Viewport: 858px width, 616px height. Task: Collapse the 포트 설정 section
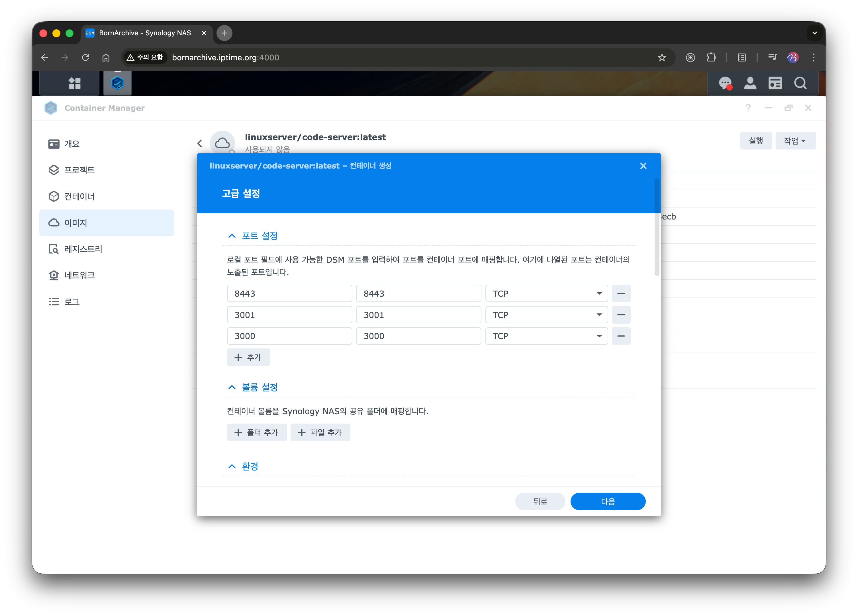tap(232, 236)
